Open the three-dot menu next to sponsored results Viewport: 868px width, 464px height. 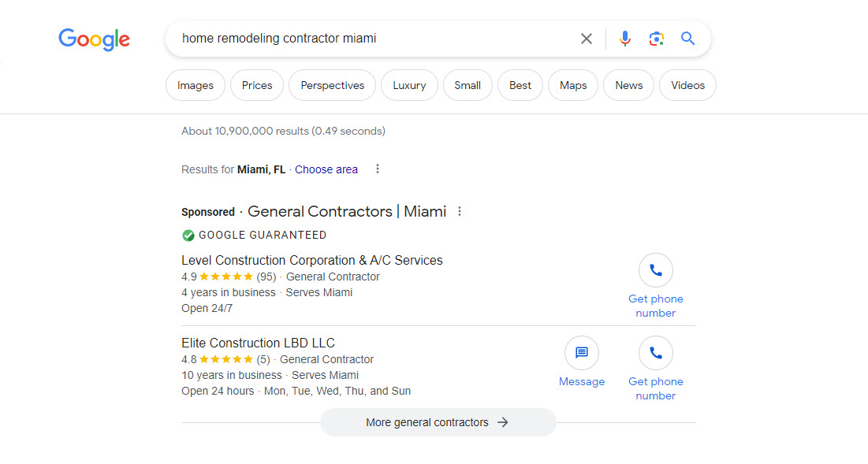point(460,211)
